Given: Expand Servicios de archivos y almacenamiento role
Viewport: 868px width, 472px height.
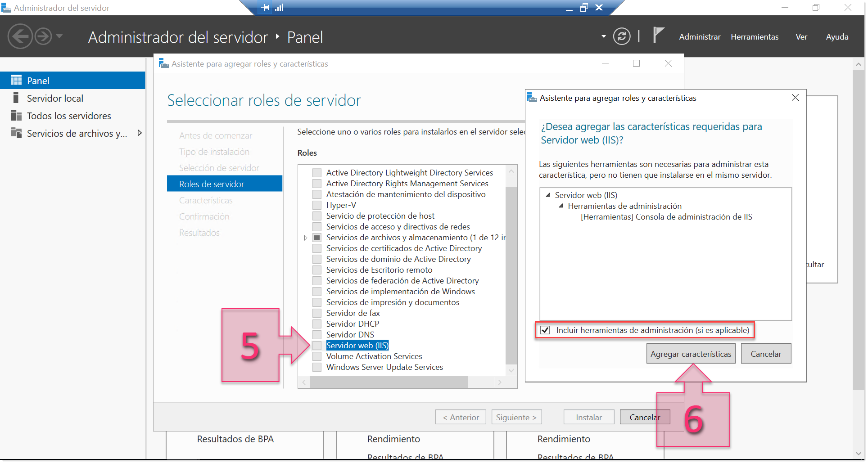Looking at the screenshot, I should pyautogui.click(x=305, y=237).
